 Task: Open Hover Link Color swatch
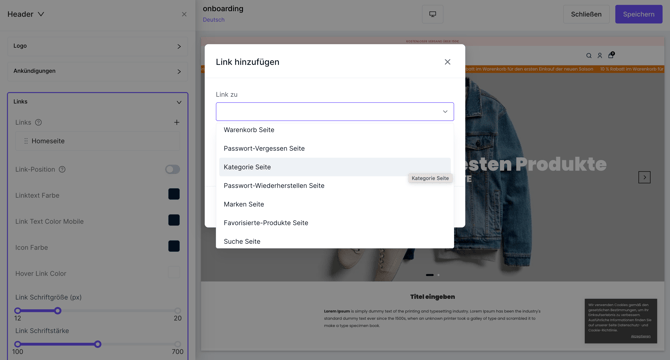[174, 272]
